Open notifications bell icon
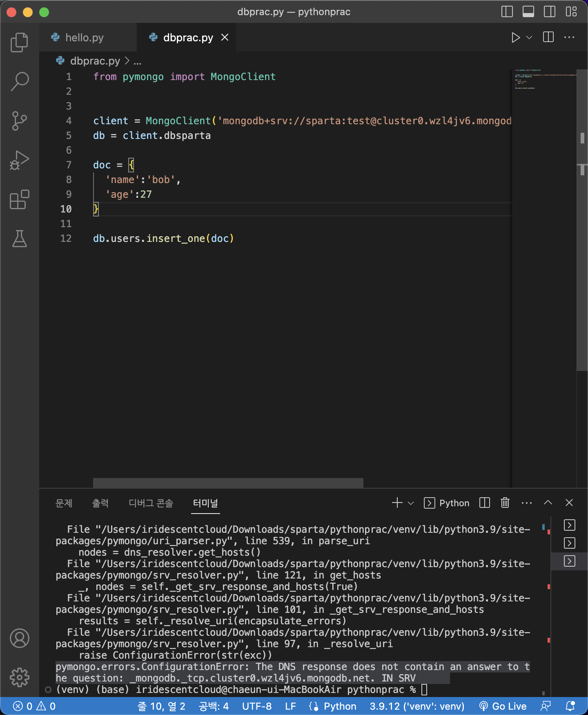This screenshot has height=715, width=588. pyautogui.click(x=570, y=706)
